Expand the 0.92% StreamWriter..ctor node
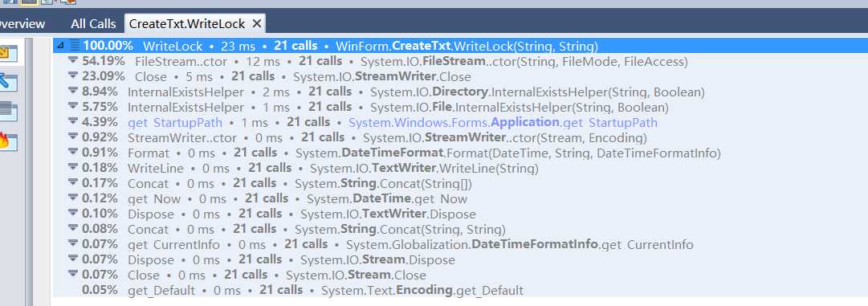This screenshot has width=868, height=306. (72, 137)
